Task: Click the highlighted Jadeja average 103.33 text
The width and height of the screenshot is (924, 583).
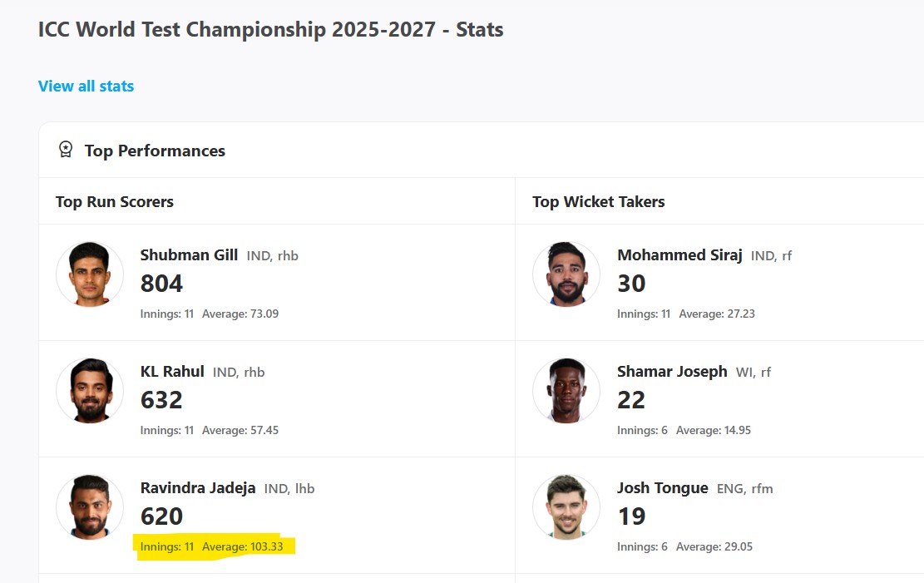Action: [x=249, y=546]
